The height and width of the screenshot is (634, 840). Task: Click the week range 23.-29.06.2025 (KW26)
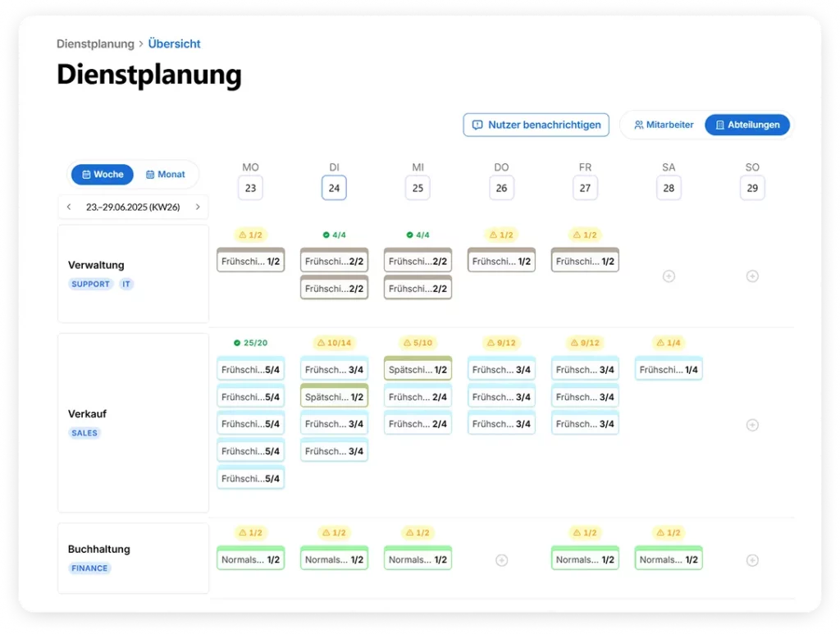pos(133,208)
